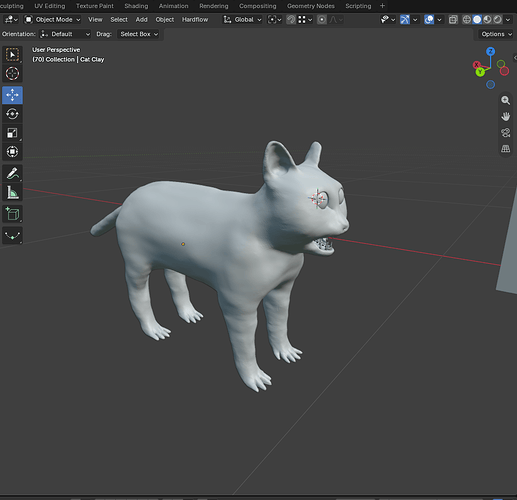Switch to Animation workspace tab
517x500 pixels.
(x=173, y=6)
